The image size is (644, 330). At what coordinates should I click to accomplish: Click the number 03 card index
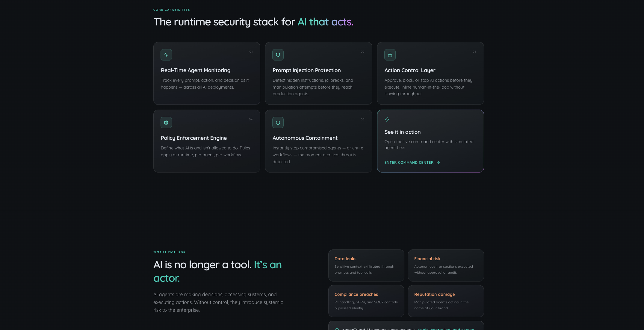(x=474, y=52)
